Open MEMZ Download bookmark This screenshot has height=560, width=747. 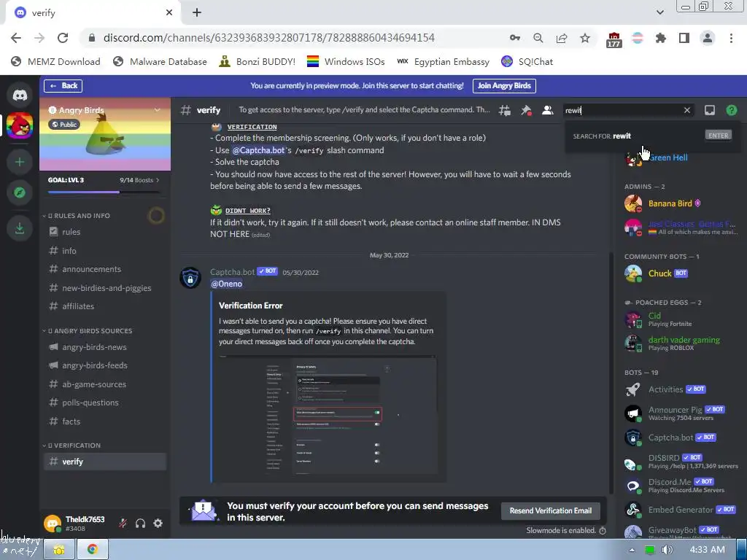[55, 62]
